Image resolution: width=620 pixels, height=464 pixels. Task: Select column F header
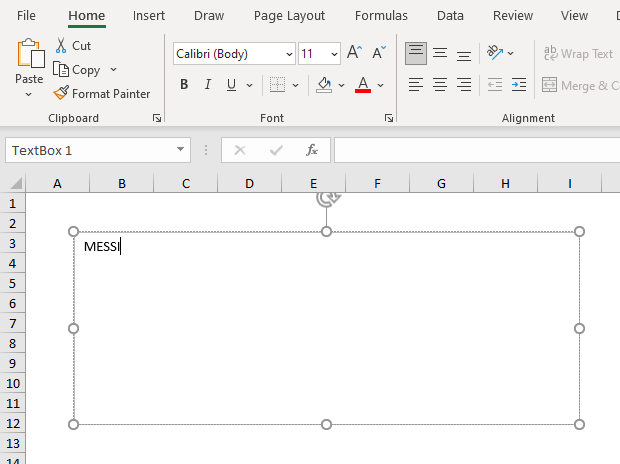coord(378,184)
